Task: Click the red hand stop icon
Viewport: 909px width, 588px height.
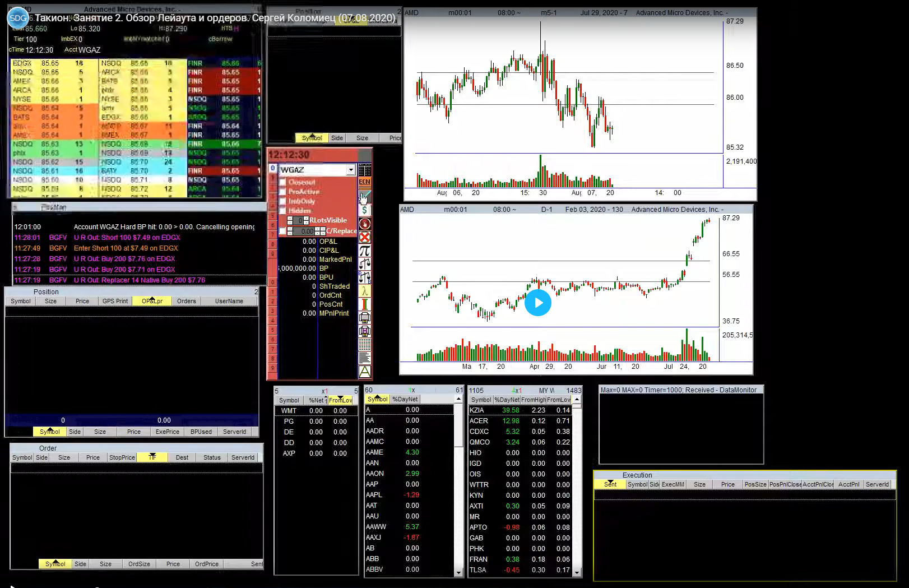Action: [x=364, y=224]
